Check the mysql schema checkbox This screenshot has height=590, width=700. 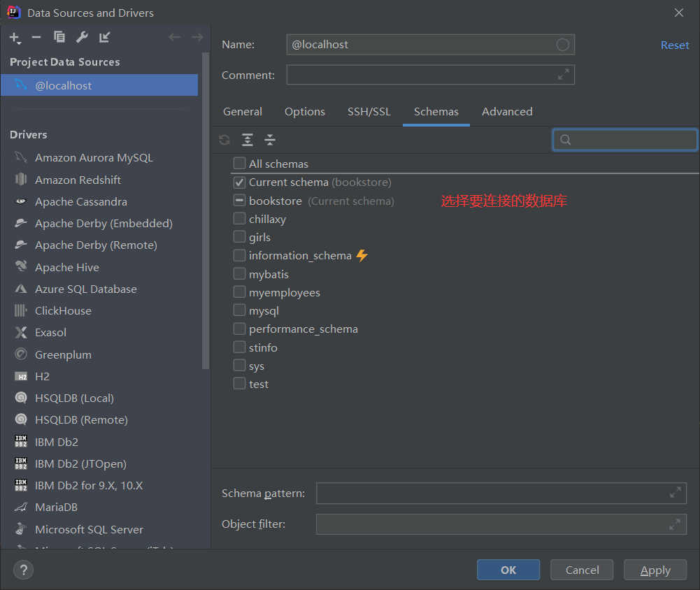pyautogui.click(x=239, y=310)
